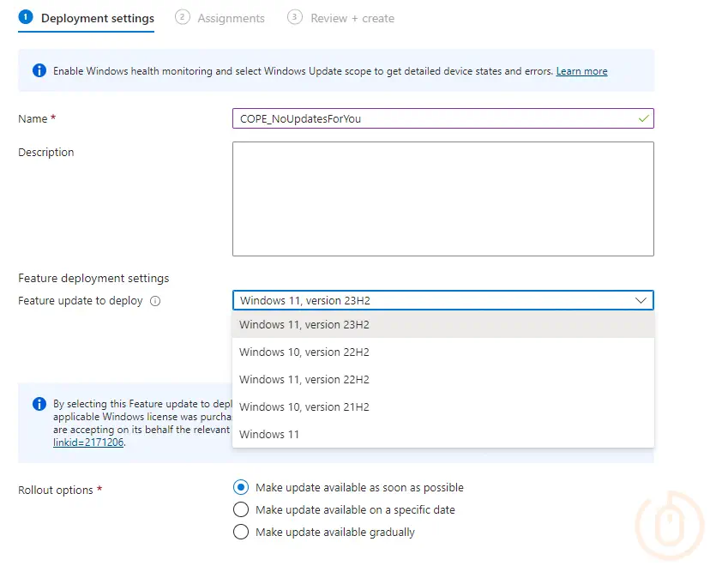Choose Windows 10, version 22H2 from list
This screenshot has width=728, height=584.
point(304,352)
